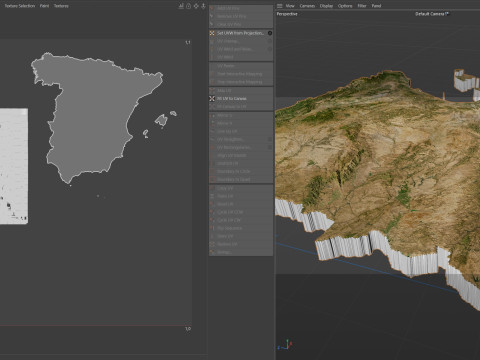Click the UV Rectangularize command icon
The height and width of the screenshot is (360, 480).
coord(212,147)
